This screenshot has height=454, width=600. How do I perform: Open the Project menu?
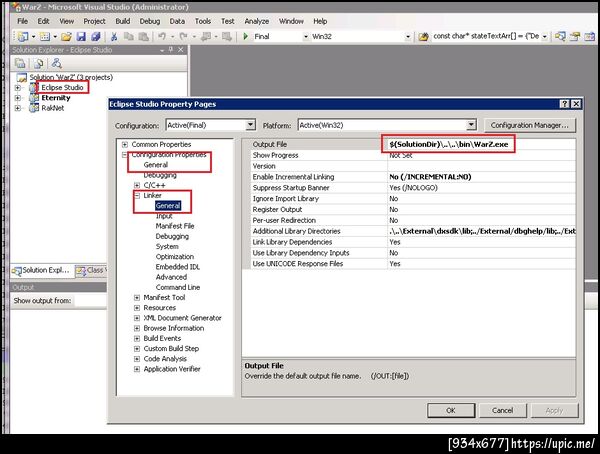94,21
